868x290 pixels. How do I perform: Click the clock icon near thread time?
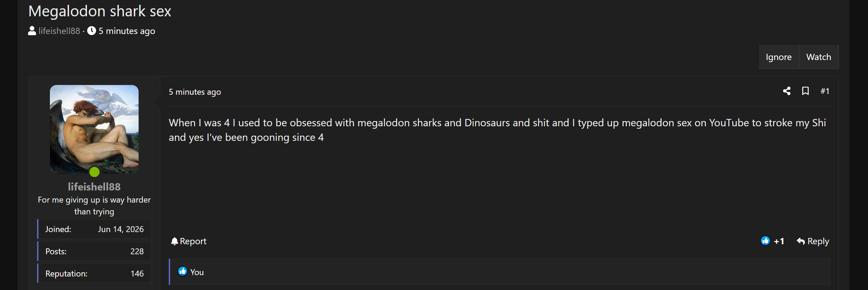[91, 31]
